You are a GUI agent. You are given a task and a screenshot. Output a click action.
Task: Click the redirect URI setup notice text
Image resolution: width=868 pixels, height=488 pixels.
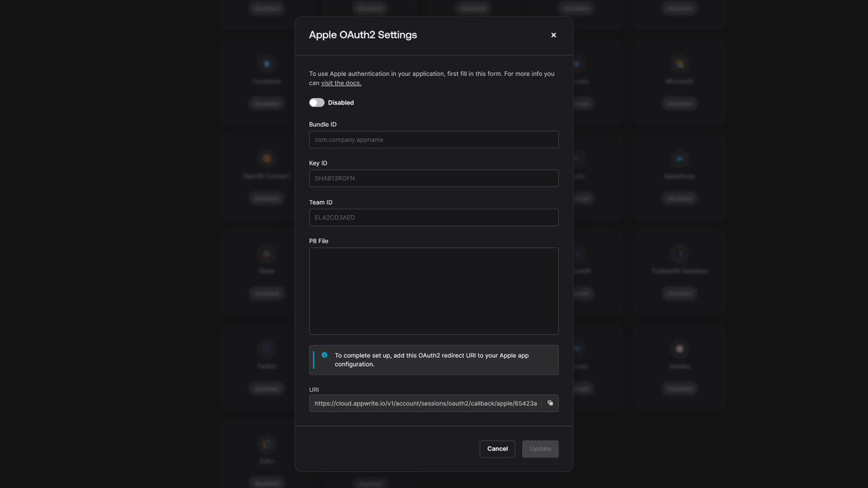(x=431, y=360)
